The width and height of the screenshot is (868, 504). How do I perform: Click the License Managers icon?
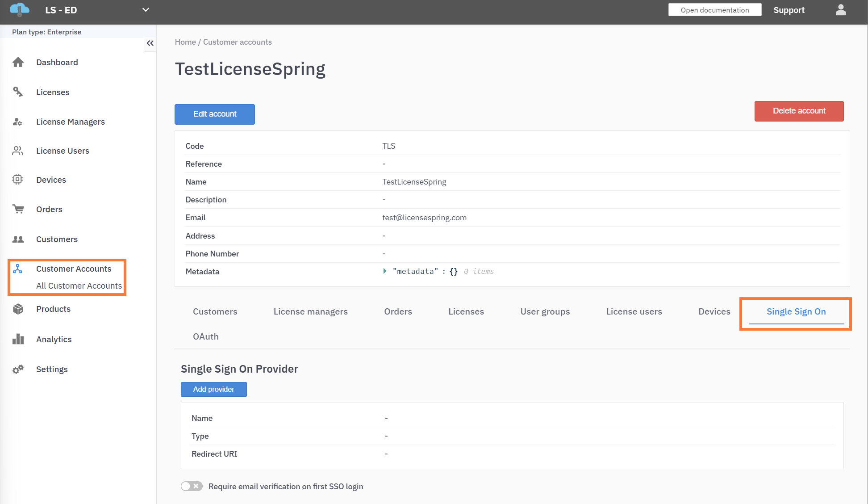(17, 122)
